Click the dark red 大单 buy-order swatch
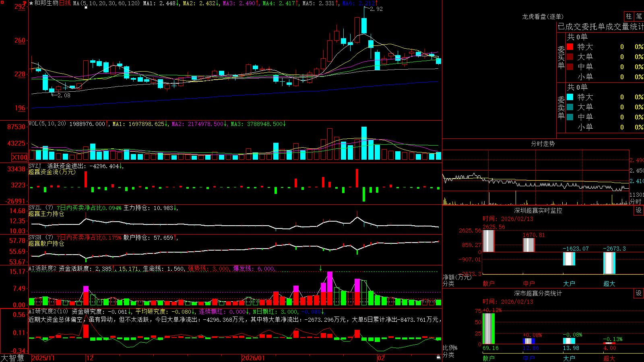Screen dimensions: 644x362 570,57
